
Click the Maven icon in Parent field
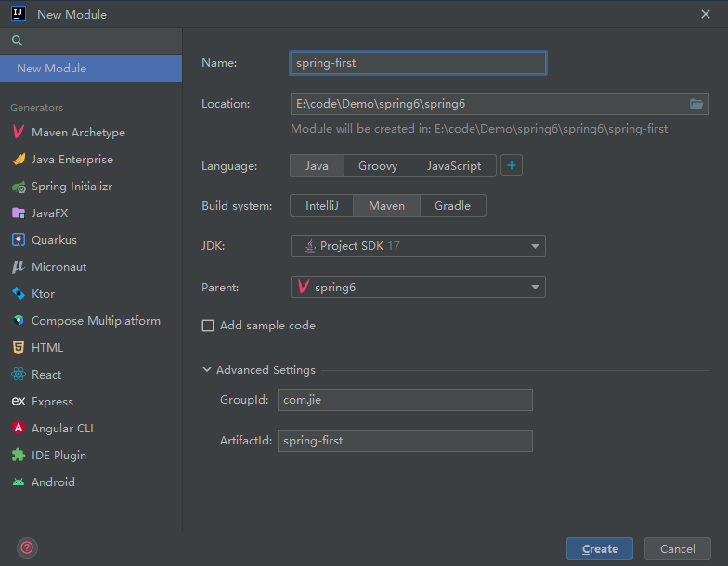pos(303,287)
